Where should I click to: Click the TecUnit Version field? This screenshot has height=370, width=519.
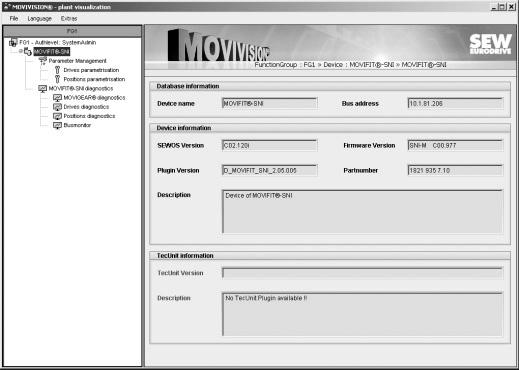click(362, 273)
